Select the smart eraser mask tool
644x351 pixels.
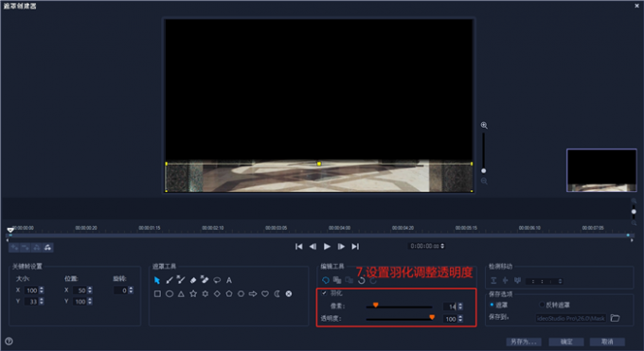click(205, 280)
